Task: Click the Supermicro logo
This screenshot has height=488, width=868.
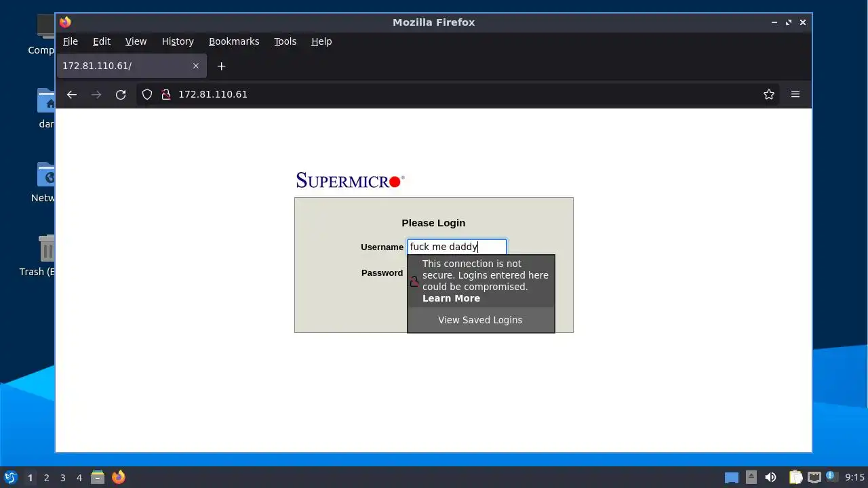Action: click(350, 180)
